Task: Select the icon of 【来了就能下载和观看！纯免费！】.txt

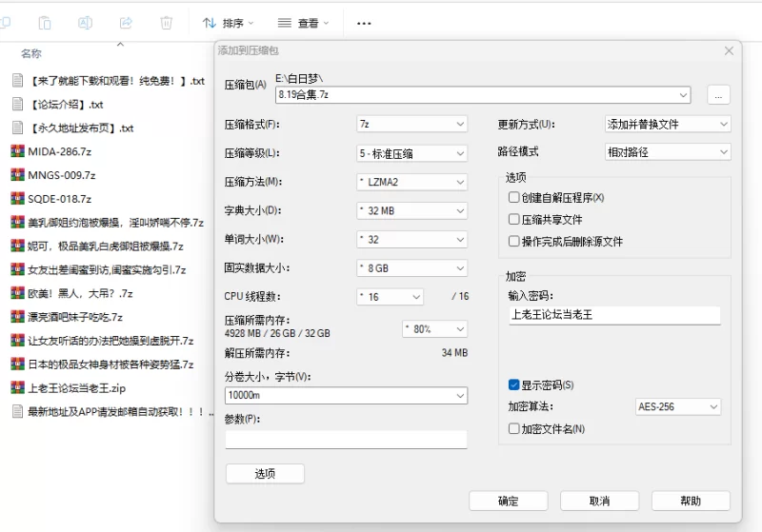Action: (17, 80)
